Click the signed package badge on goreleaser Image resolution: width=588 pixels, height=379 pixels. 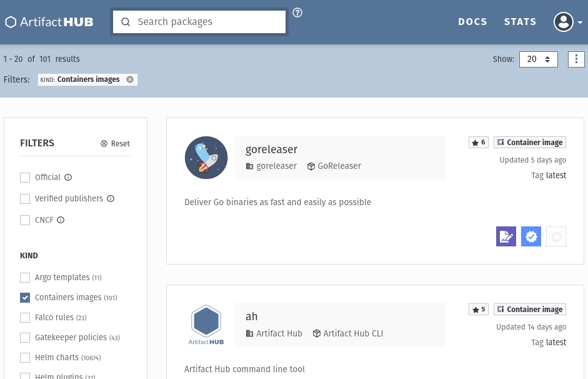pyautogui.click(x=506, y=236)
